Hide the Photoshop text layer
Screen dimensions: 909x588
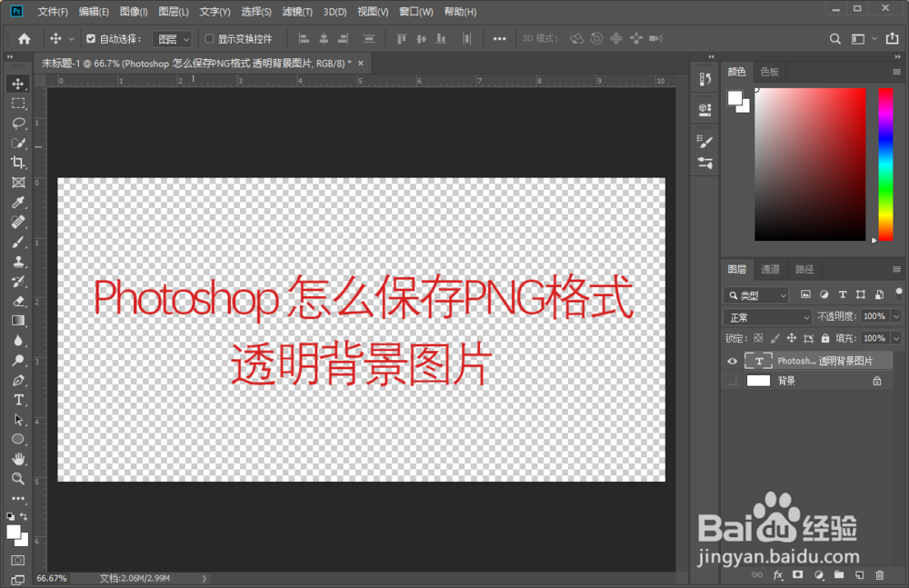pyautogui.click(x=732, y=361)
